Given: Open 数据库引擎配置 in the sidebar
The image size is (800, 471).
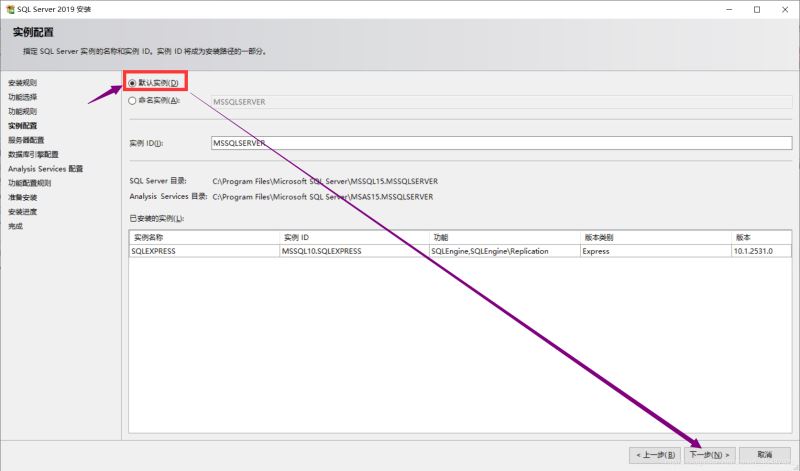Looking at the screenshot, I should [33, 155].
